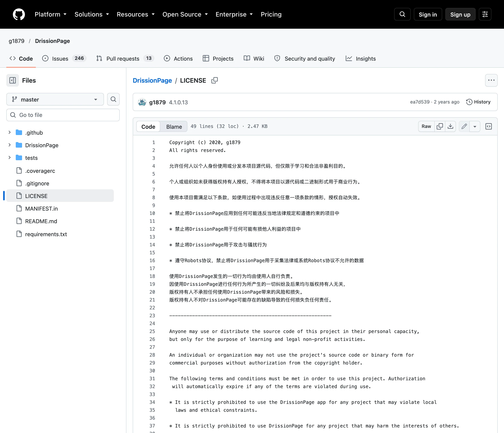Open the Pull requests tab

tap(125, 59)
